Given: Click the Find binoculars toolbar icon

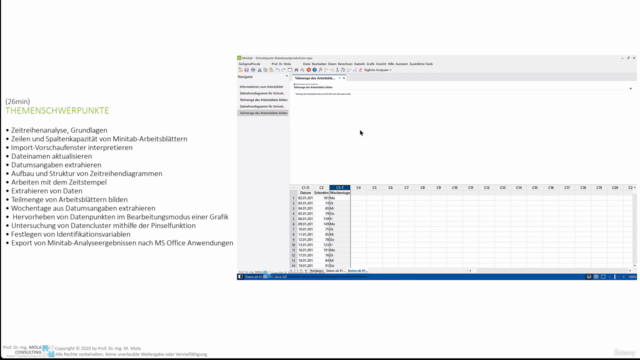Looking at the screenshot, I should [296, 70].
